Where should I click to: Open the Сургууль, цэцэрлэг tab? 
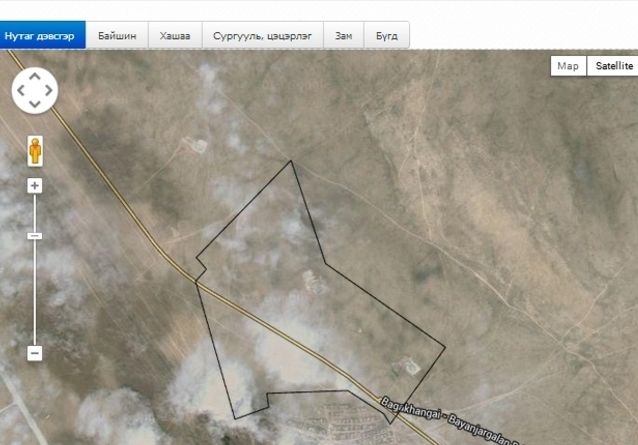pyautogui.click(x=262, y=35)
